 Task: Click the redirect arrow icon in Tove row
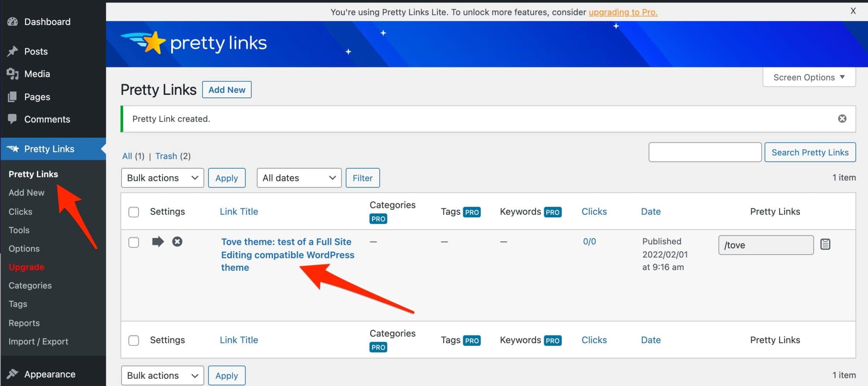(158, 242)
